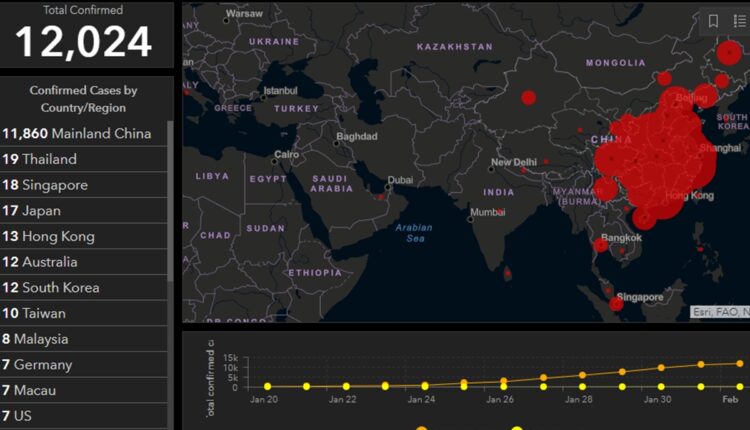Click the Beijing label on the map
This screenshot has width=750, height=430.
point(691,98)
